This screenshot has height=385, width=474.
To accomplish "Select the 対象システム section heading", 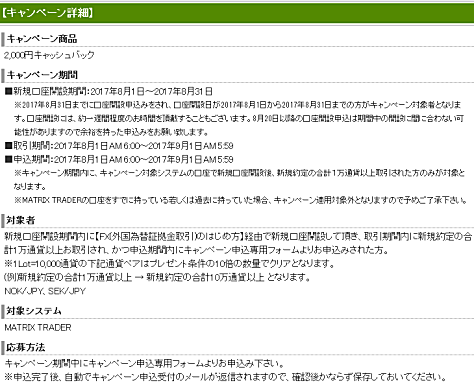I will [x=34, y=311].
